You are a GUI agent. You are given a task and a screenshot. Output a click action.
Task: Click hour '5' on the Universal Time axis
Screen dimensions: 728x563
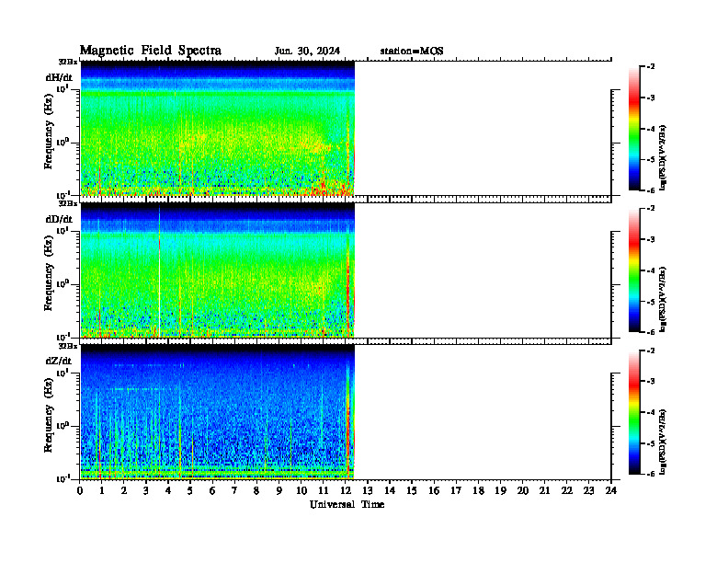[190, 491]
